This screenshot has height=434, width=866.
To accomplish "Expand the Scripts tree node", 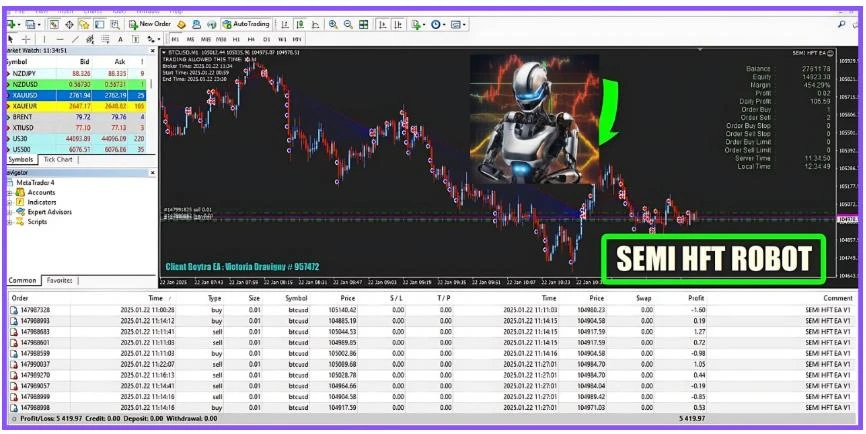I will pos(10,222).
